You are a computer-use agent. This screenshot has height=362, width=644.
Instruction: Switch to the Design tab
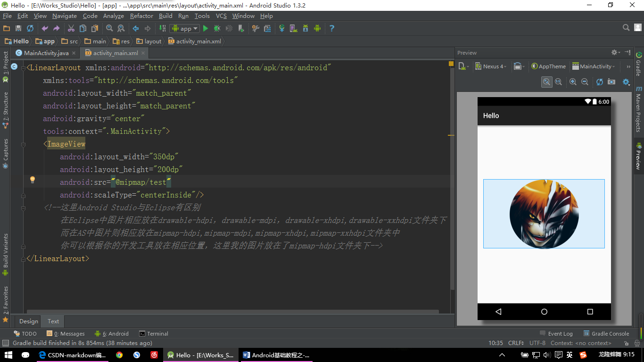[28, 321]
